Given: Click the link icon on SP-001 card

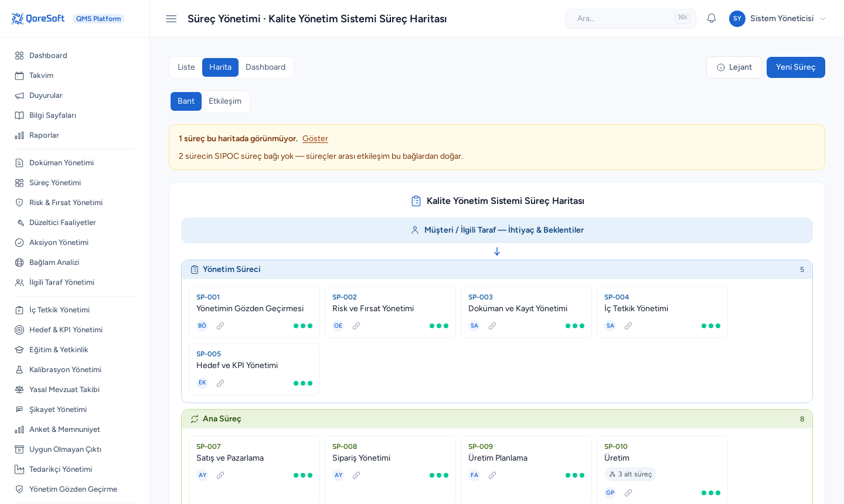Looking at the screenshot, I should (x=220, y=326).
